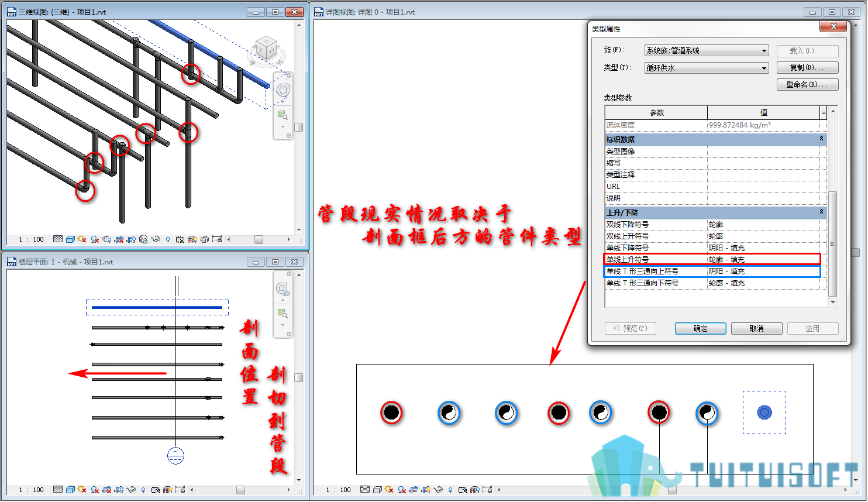
Task: Click the 复制(D)... button
Action: [x=807, y=67]
